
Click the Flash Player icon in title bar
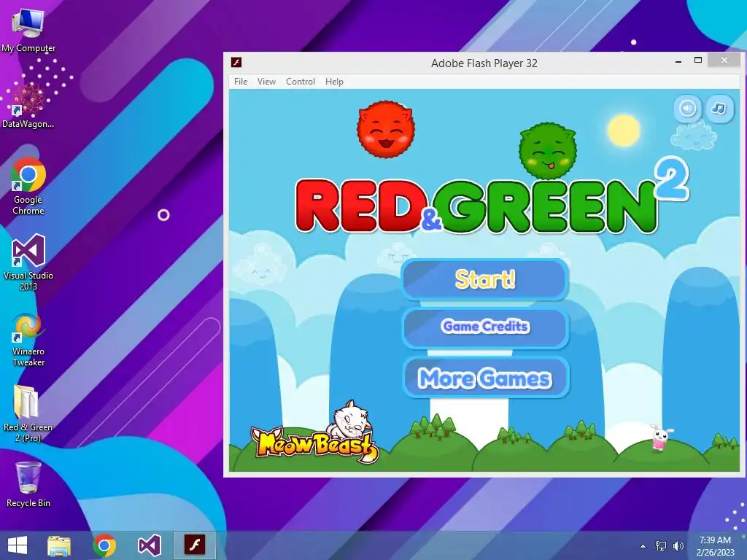(236, 63)
